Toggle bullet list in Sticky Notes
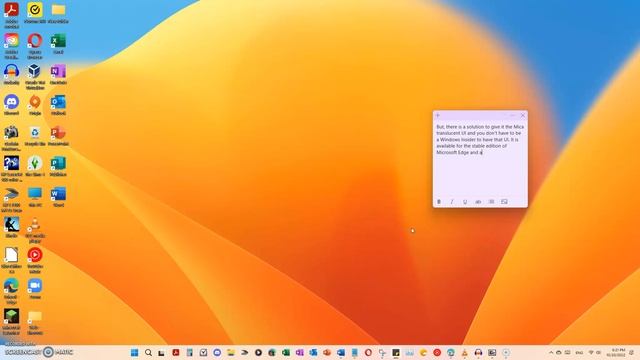The image size is (640, 360). pyautogui.click(x=491, y=202)
